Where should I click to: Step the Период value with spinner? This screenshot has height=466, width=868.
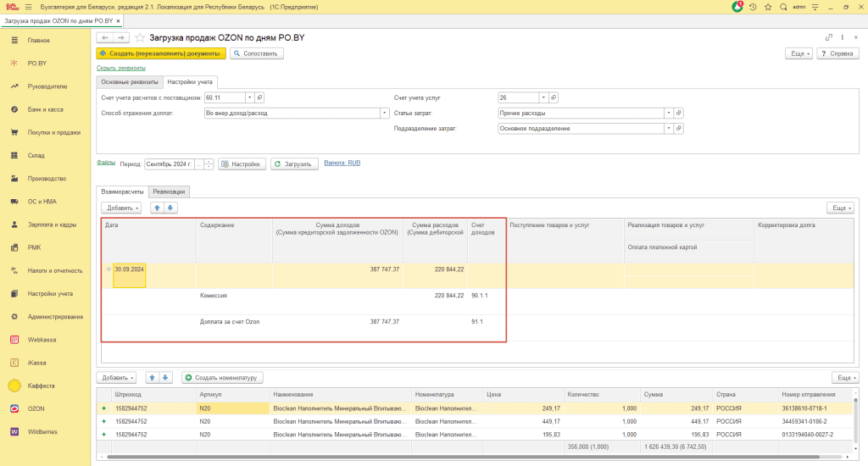pos(209,164)
